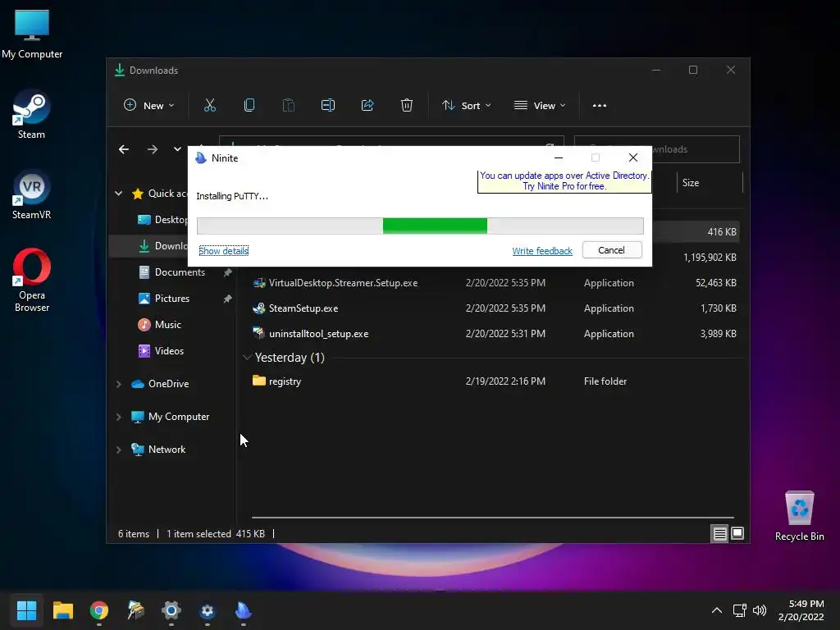
Task: Open My Computer desktop icon
Action: tap(32, 34)
